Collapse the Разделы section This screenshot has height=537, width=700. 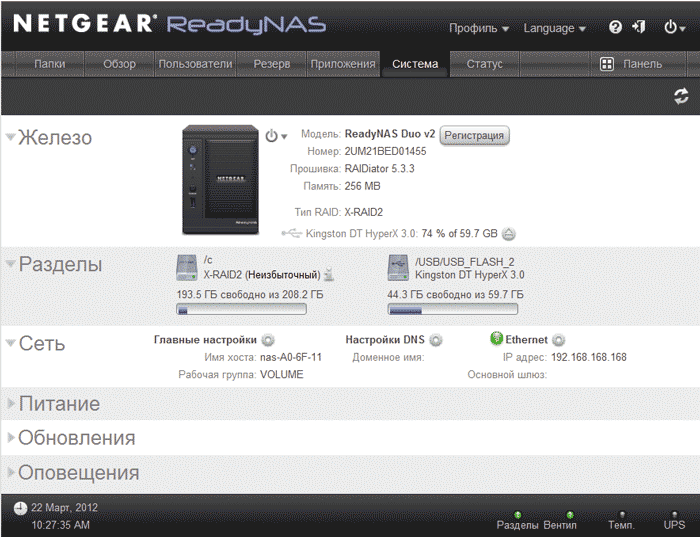pos(10,263)
